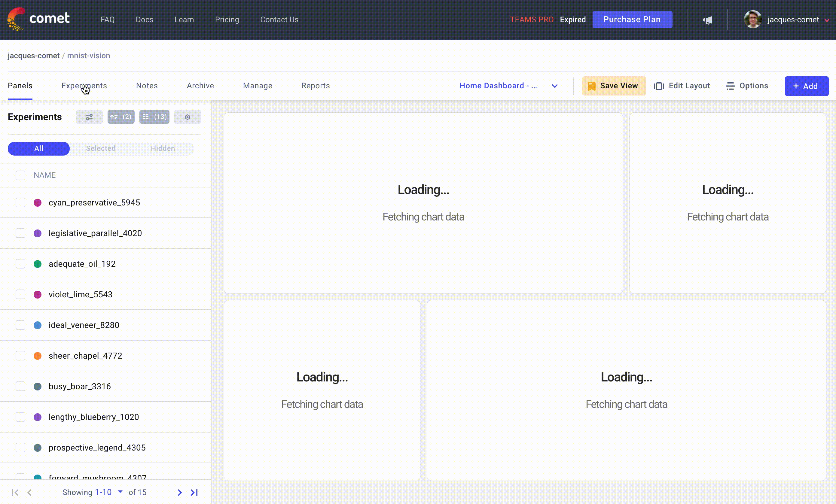Image resolution: width=836 pixels, height=504 pixels.
Task: Open the Manage tab
Action: coord(258,86)
